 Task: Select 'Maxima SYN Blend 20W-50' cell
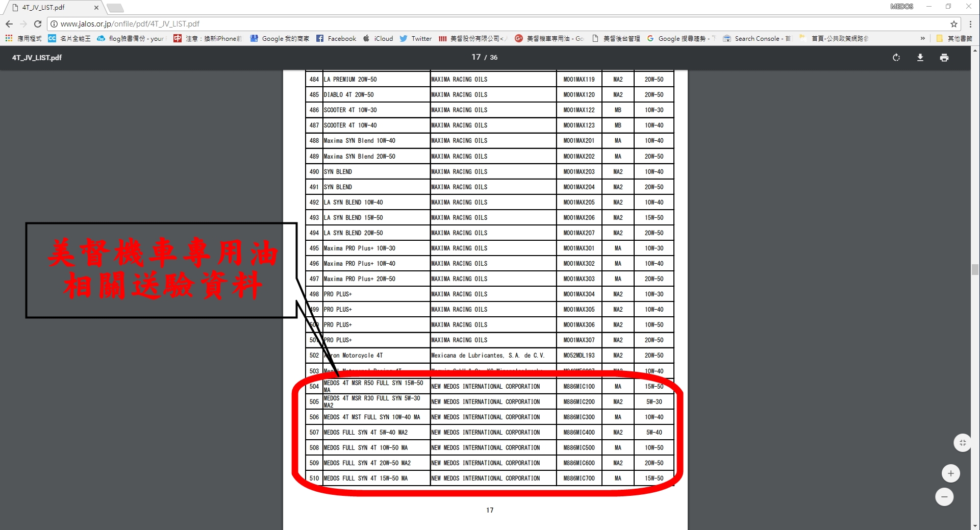[376, 157]
